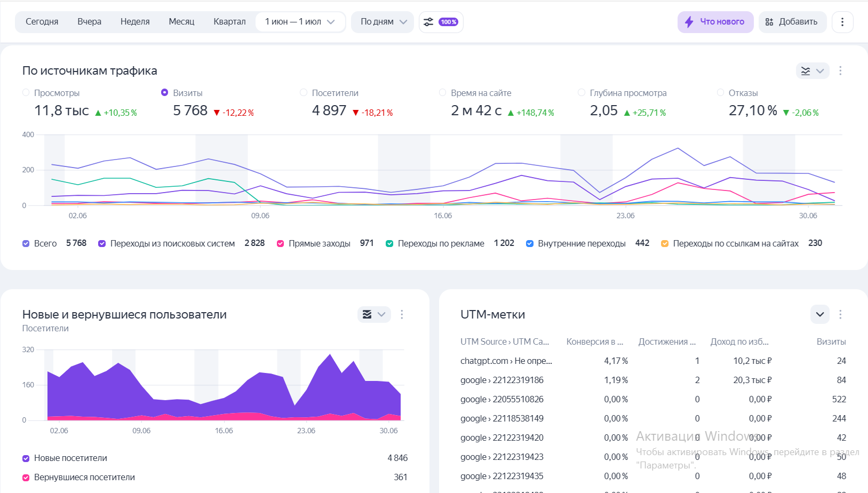
Task: Open the chatgpt.com UTM source row
Action: click(x=506, y=361)
